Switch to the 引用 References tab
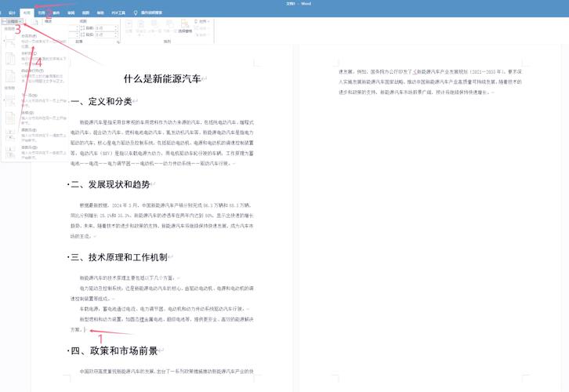Image resolution: width=569 pixels, height=392 pixels. point(42,13)
